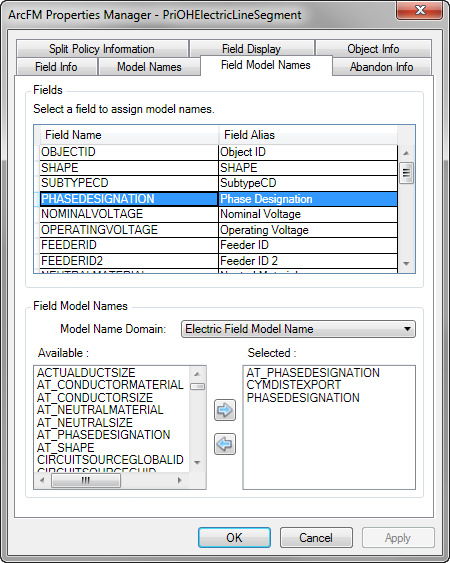Select the FEEDERID2 field name cell

click(x=129, y=261)
